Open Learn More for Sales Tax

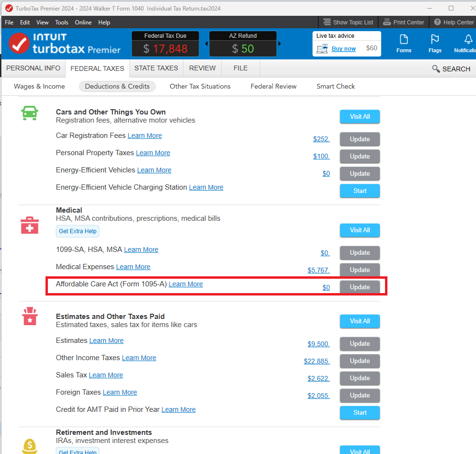tap(106, 375)
